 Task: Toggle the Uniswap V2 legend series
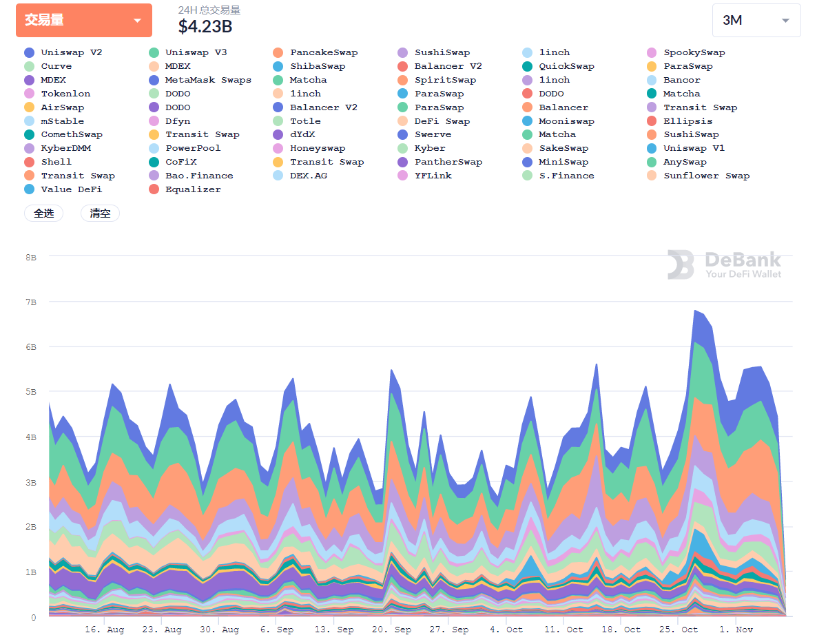coord(63,52)
